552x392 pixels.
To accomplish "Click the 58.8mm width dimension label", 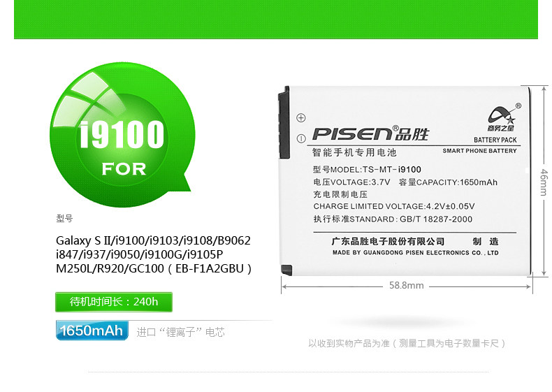I will (406, 285).
